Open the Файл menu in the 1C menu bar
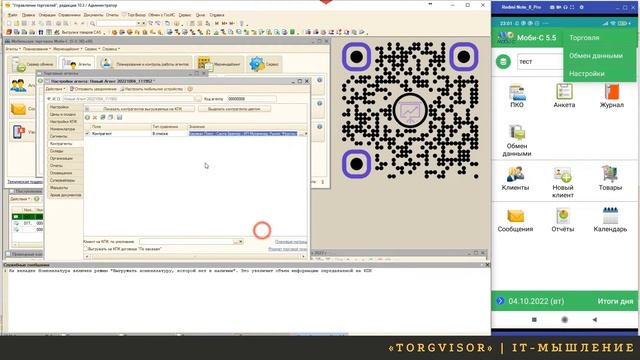 (12, 15)
